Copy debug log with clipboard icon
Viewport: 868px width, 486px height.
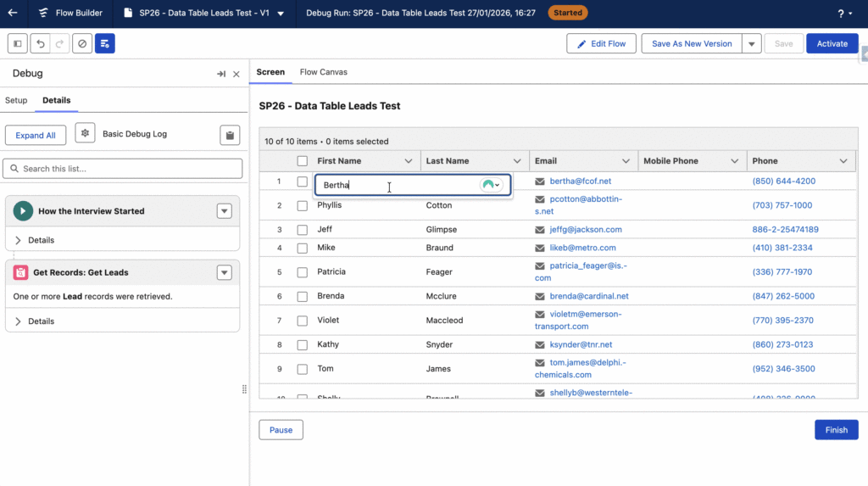pyautogui.click(x=230, y=135)
